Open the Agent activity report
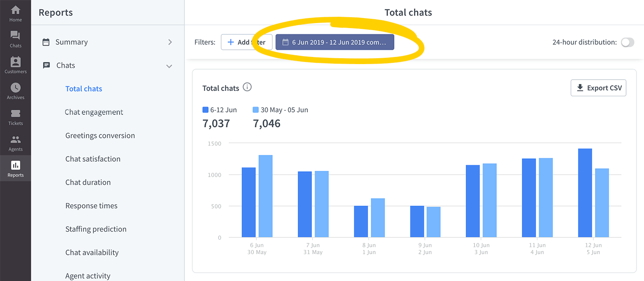Image resolution: width=644 pixels, height=281 pixels. click(x=88, y=276)
